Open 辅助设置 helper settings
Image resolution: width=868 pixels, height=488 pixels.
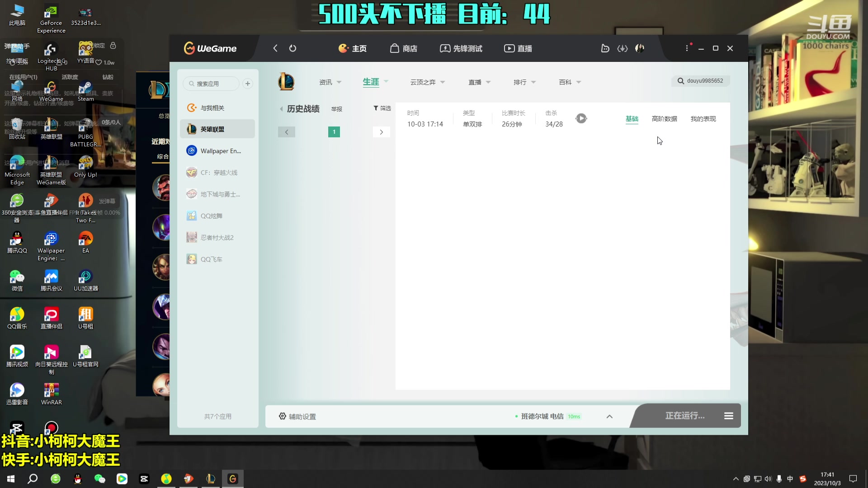[x=297, y=417]
